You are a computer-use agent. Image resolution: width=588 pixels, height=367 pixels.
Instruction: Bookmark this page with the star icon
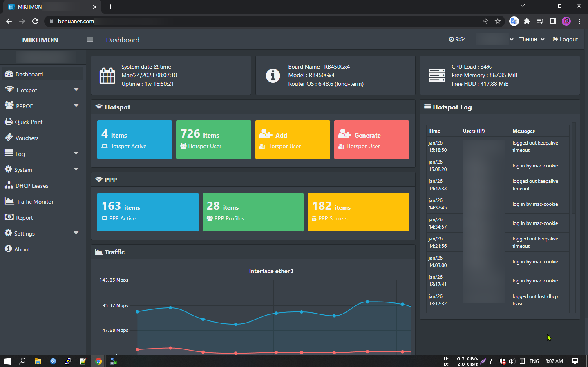click(497, 21)
